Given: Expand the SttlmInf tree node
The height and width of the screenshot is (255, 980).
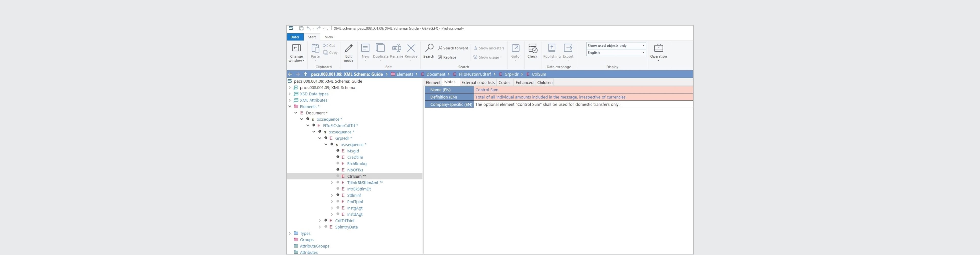Looking at the screenshot, I should (332, 195).
